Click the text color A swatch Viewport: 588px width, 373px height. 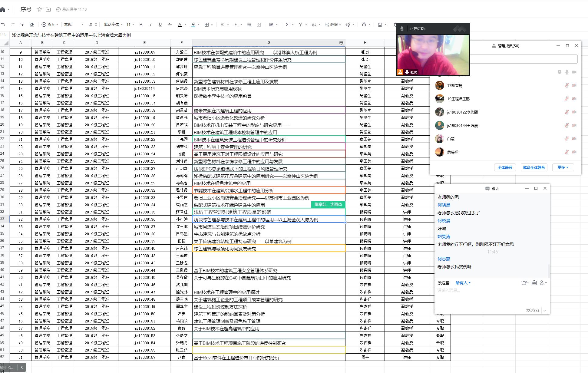180,25
